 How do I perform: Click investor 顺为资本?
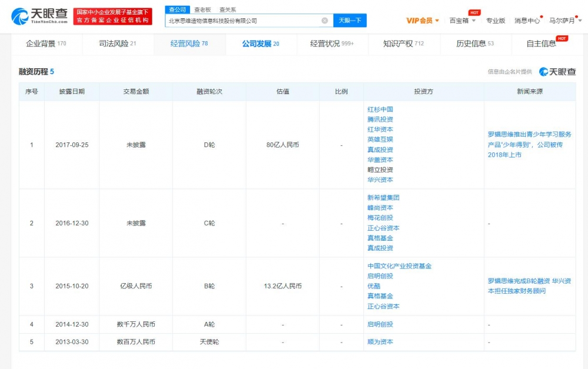(380, 342)
